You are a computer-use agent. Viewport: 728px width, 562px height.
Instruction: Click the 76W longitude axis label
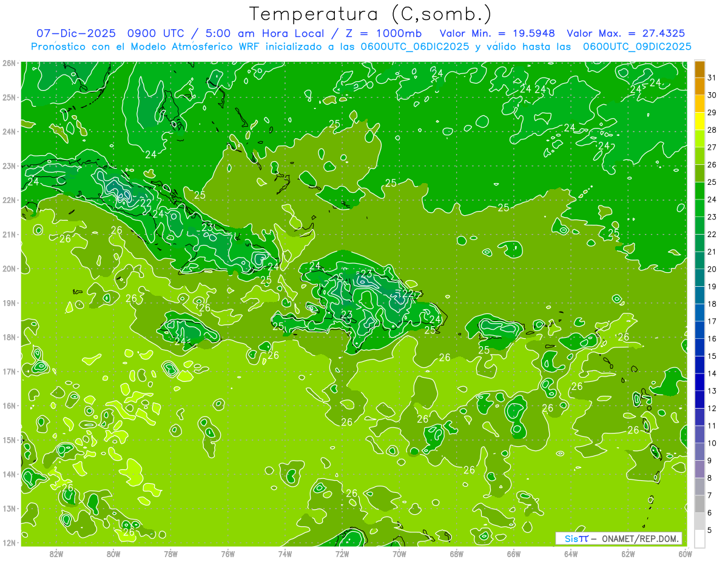point(227,554)
